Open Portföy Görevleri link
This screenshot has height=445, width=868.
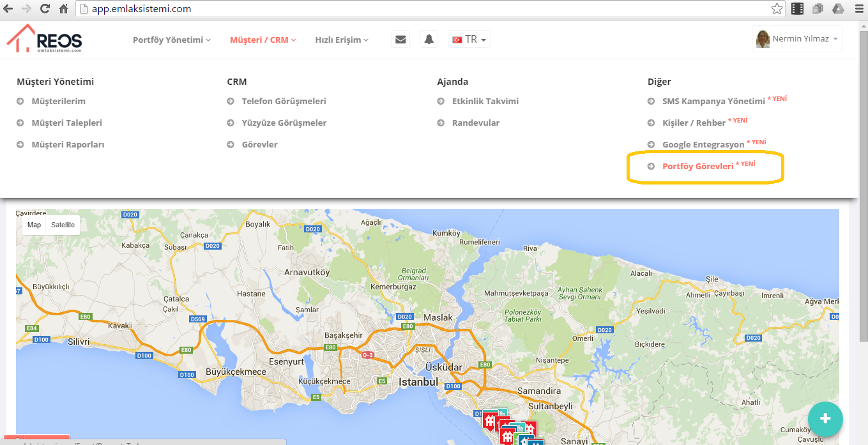point(697,166)
